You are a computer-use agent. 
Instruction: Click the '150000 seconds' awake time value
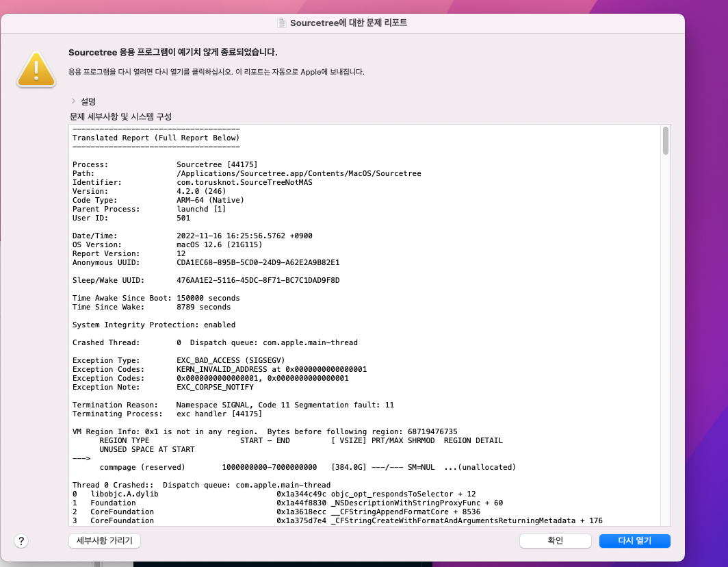click(x=208, y=298)
